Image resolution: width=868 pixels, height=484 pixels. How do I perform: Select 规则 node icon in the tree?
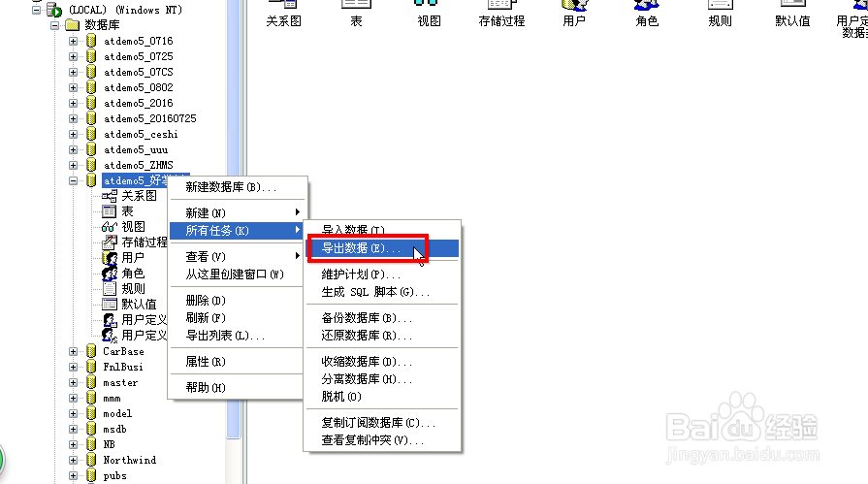(109, 288)
